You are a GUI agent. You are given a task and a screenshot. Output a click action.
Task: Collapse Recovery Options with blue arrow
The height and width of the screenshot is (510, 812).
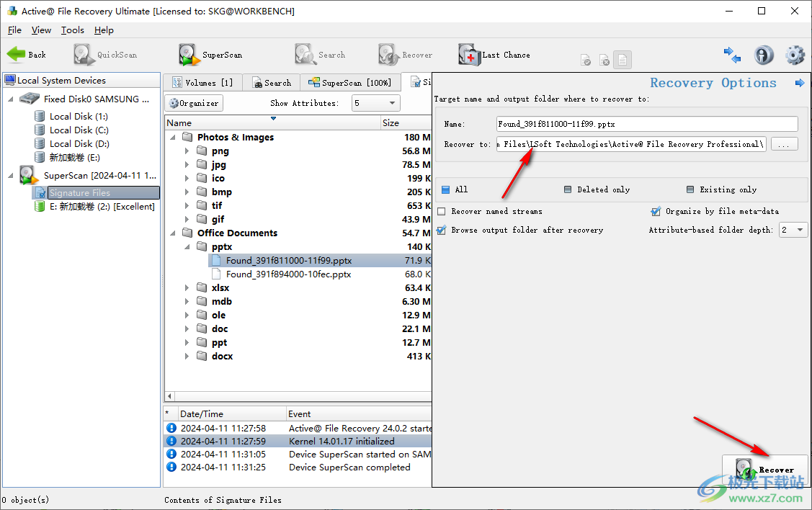click(799, 84)
